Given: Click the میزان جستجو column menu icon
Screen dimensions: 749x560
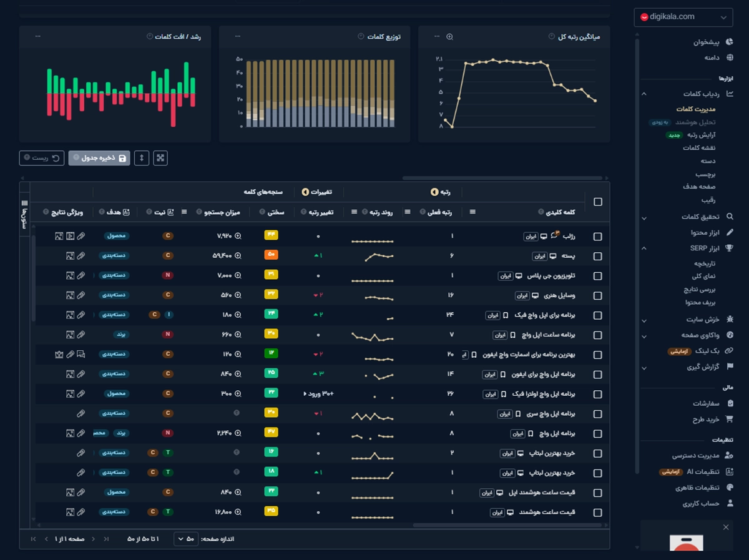Looking at the screenshot, I should click(x=184, y=212).
